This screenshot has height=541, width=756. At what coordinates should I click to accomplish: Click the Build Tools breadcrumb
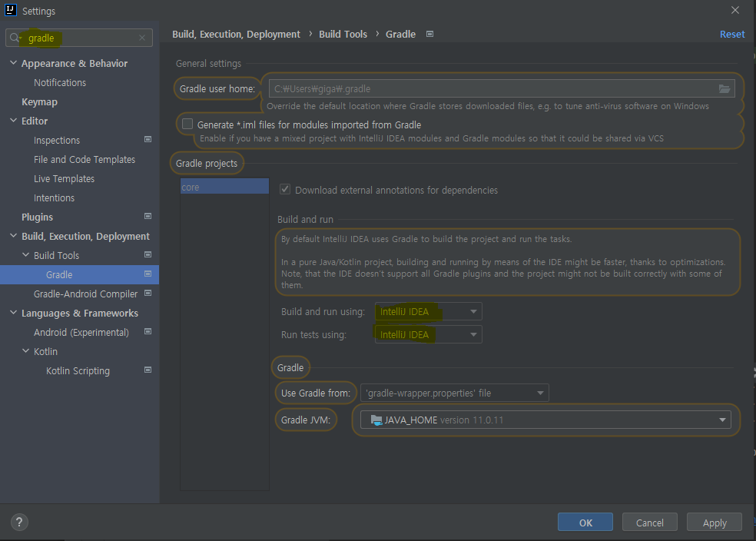pyautogui.click(x=343, y=35)
